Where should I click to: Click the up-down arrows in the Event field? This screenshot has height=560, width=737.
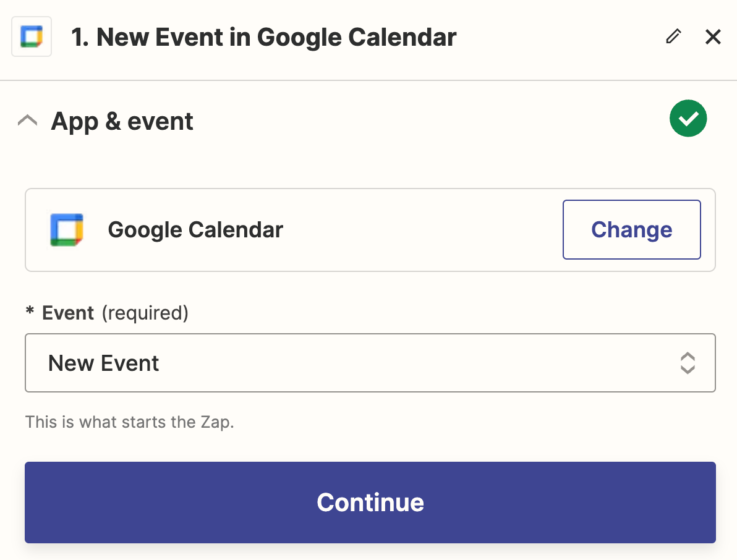pos(688,363)
